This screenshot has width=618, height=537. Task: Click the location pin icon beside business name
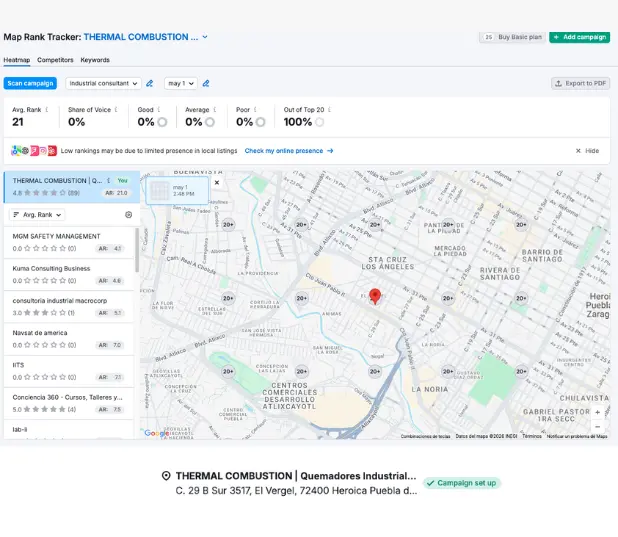point(166,476)
